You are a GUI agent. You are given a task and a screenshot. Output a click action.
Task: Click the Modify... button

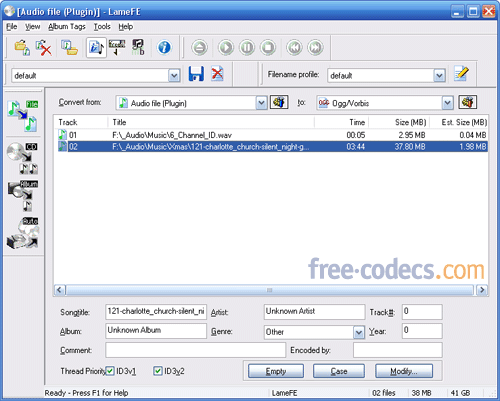click(x=404, y=371)
